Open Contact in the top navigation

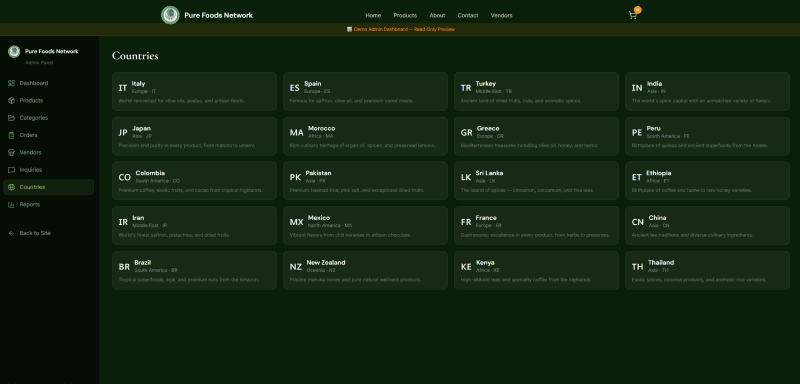click(x=468, y=15)
